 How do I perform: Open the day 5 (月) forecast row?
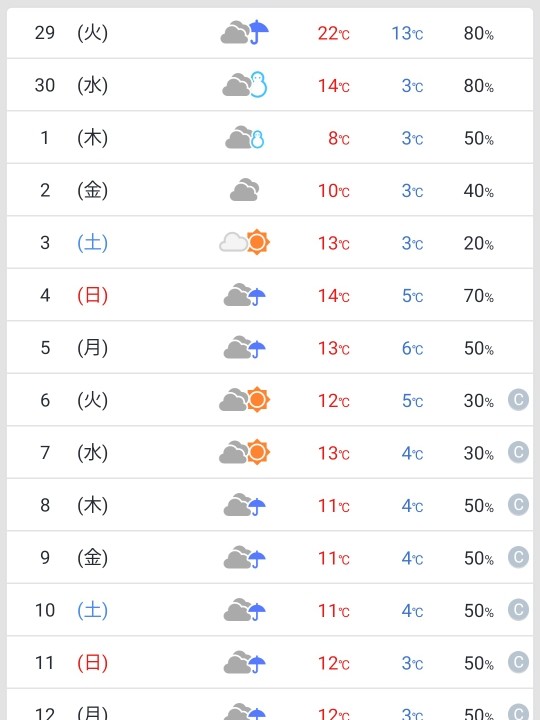click(270, 347)
